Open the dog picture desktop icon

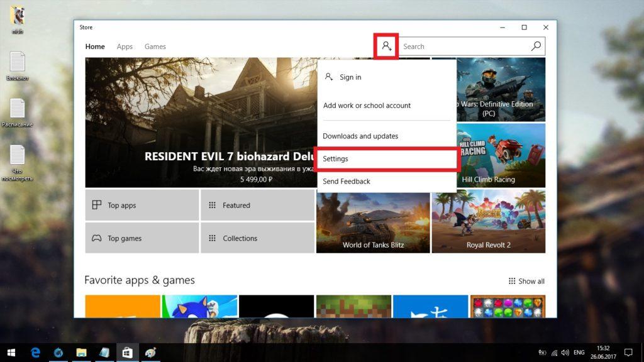coord(17,19)
